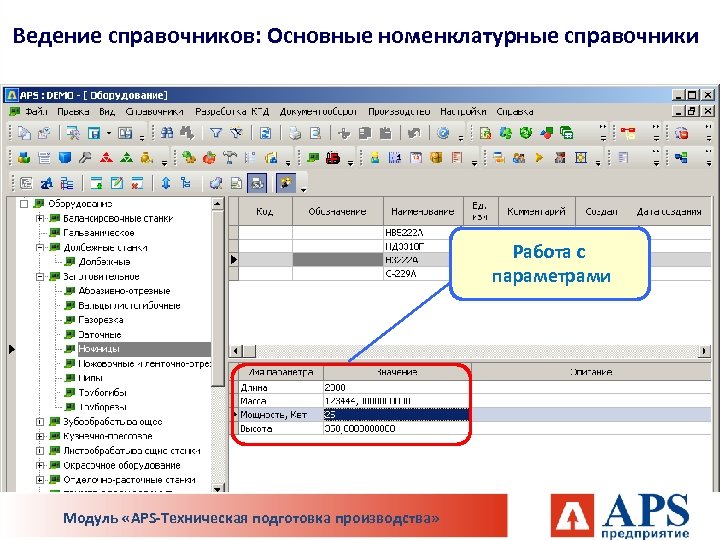The width and height of the screenshot is (720, 540).
Task: Select the Трубогибы tree item
Action: click(102, 393)
